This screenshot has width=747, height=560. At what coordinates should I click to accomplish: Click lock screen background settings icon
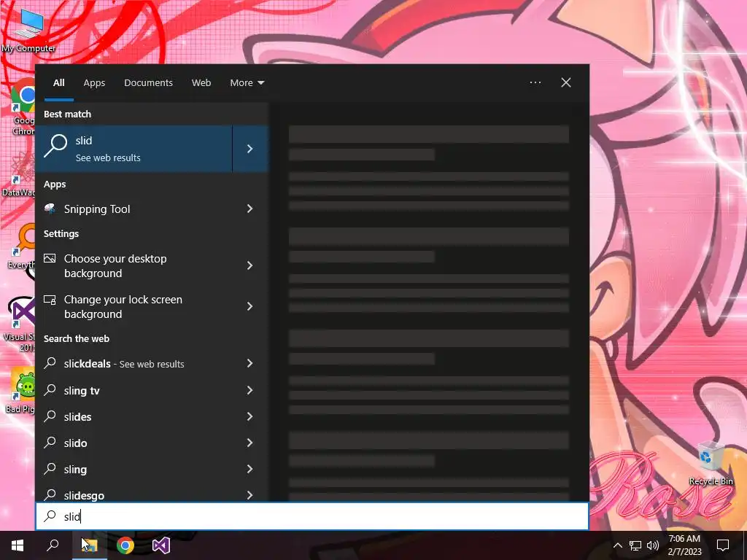tap(50, 300)
